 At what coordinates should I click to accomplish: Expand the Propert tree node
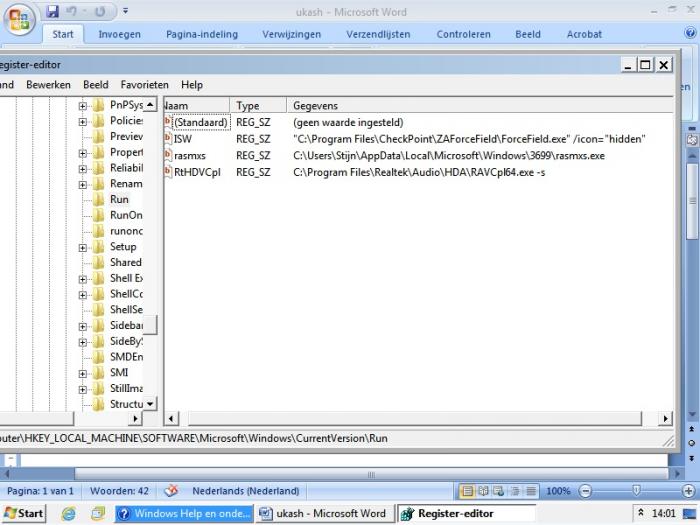click(83, 153)
